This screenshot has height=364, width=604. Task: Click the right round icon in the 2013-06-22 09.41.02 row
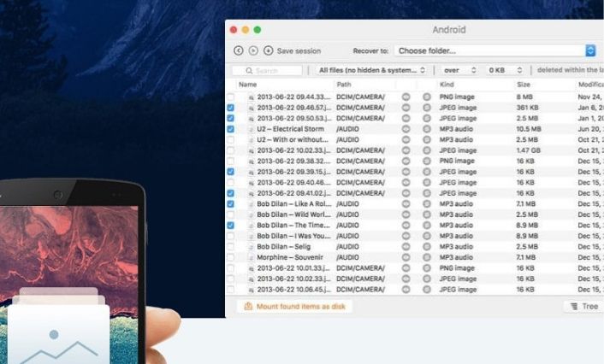[x=427, y=193]
